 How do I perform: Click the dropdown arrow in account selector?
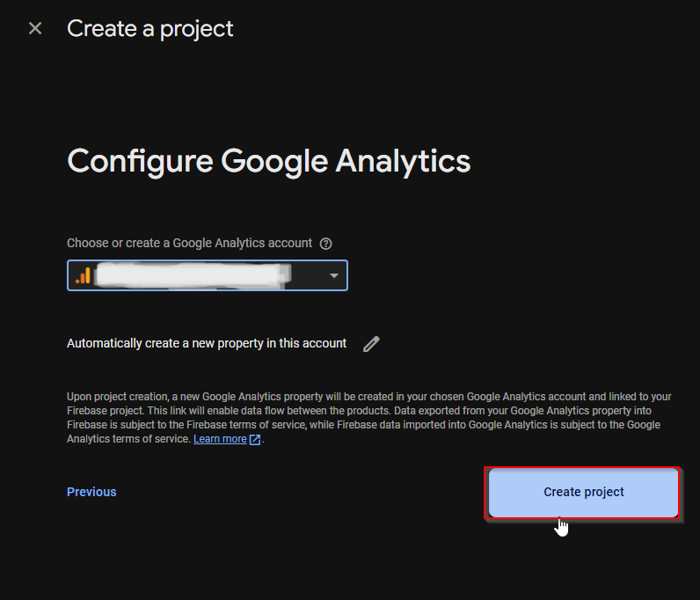(334, 275)
